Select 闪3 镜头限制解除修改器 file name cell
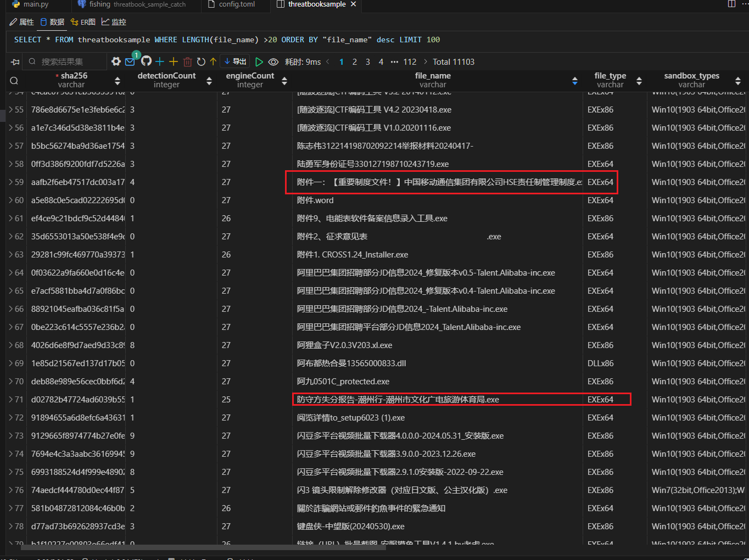Image resolution: width=749 pixels, height=560 pixels. point(438,490)
